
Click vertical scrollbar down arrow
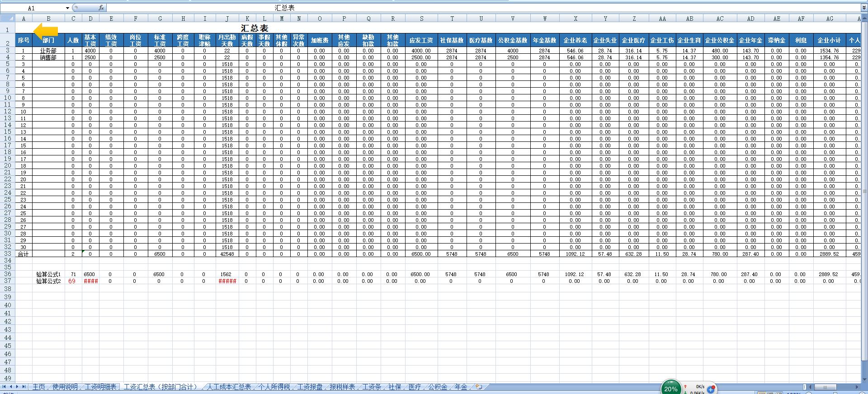point(864,380)
